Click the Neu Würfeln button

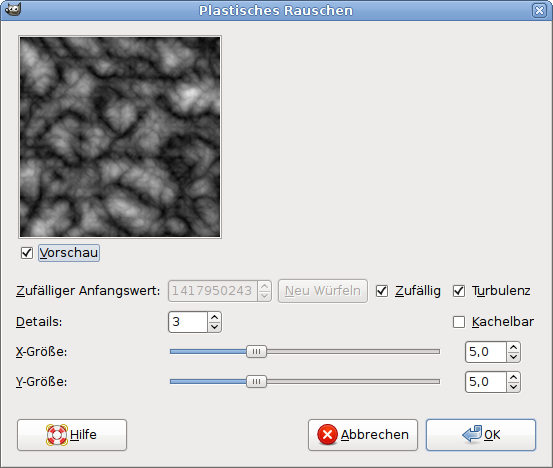point(323,291)
